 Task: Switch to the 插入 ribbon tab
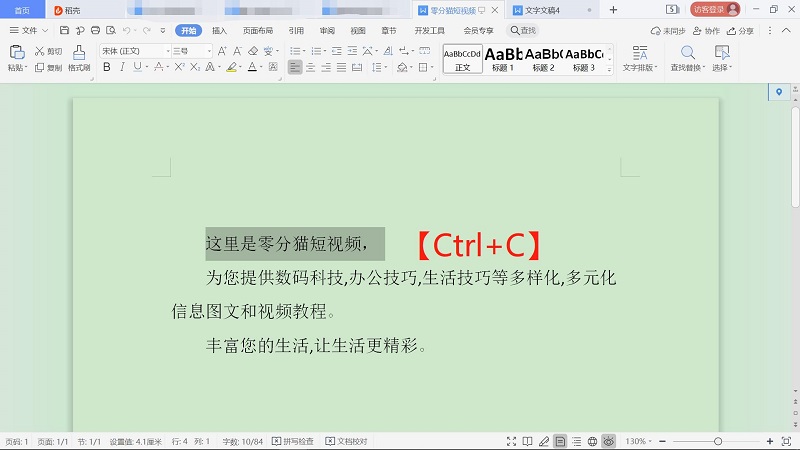219,31
